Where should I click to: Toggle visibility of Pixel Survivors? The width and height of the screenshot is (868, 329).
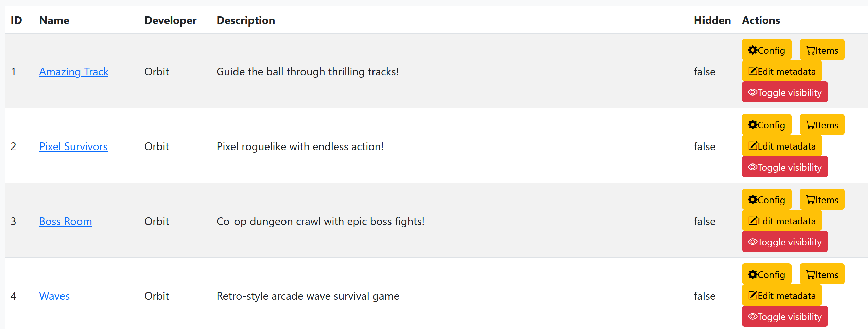tap(785, 167)
